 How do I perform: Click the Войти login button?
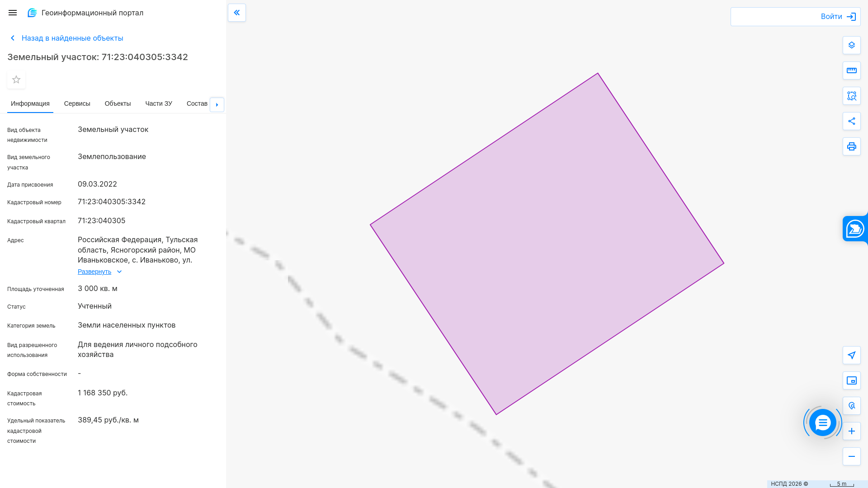[x=838, y=17]
